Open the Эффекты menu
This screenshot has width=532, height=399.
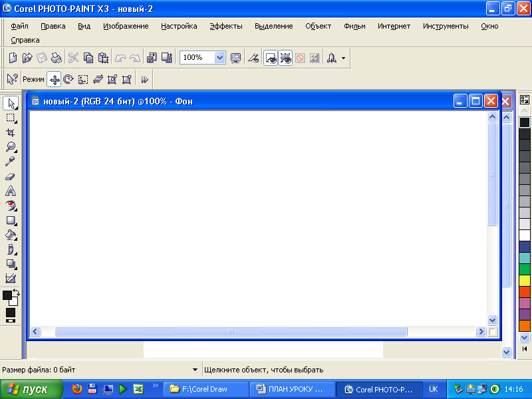(226, 26)
